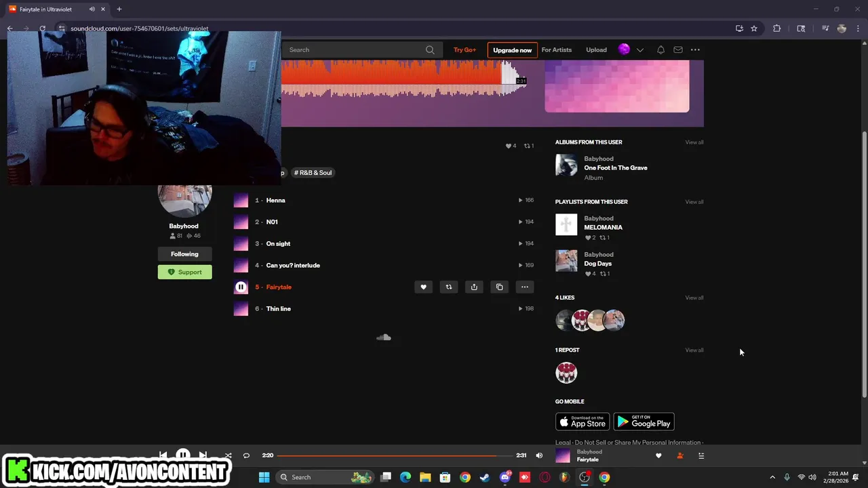The width and height of the screenshot is (868, 488).
Task: Click the pink album artwork
Action: 617,86
